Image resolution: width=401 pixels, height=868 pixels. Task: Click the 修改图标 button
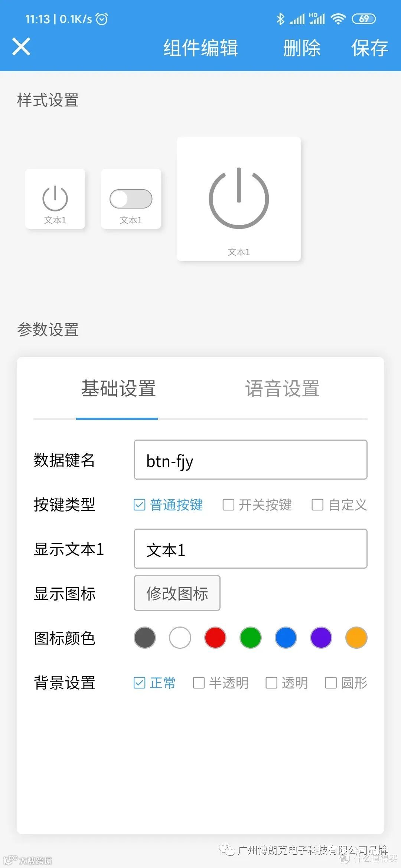[177, 593]
